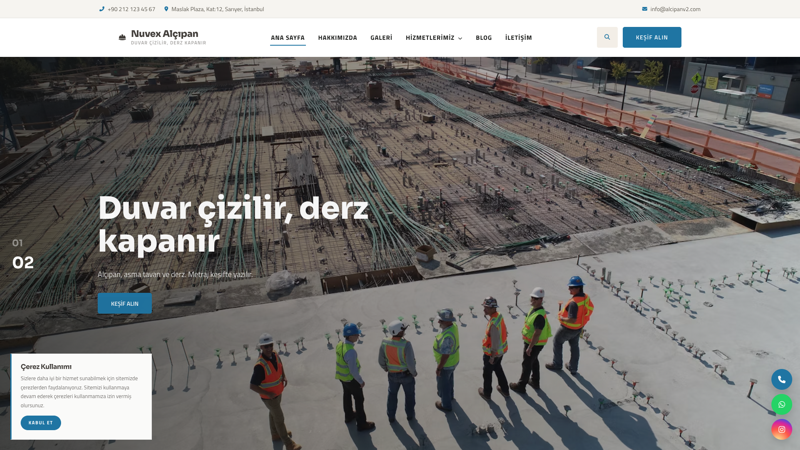Click the Maslak Plaza address text
This screenshot has width=800, height=450.
click(217, 9)
